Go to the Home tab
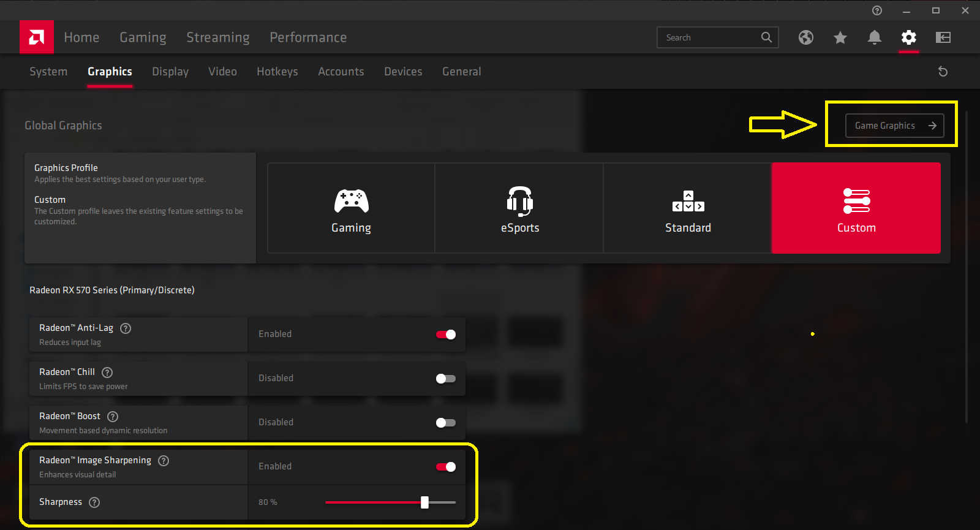The height and width of the screenshot is (530, 980). click(81, 37)
